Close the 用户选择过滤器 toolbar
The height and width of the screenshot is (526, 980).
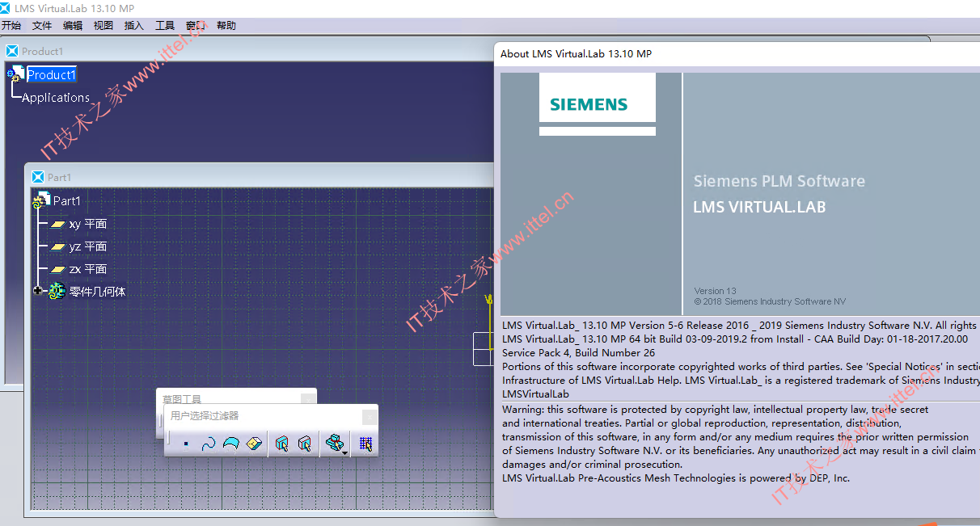click(x=370, y=416)
